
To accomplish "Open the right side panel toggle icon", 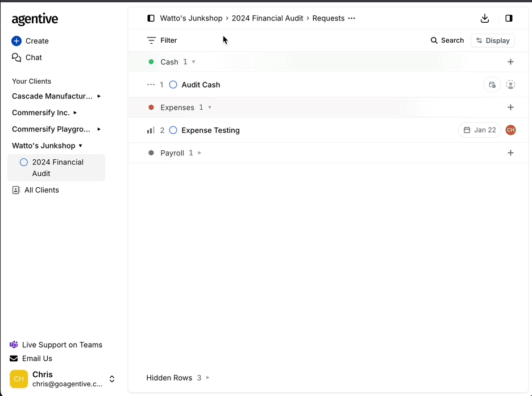I will (x=509, y=18).
